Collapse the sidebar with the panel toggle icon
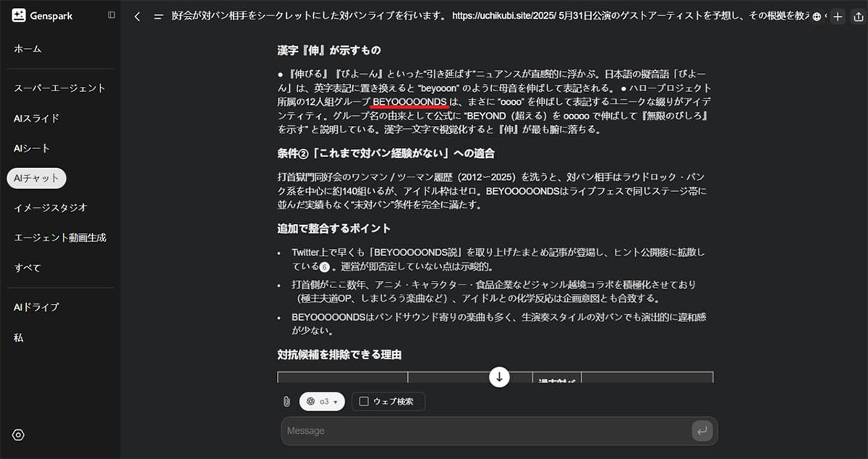The width and height of the screenshot is (868, 459). pos(111,15)
